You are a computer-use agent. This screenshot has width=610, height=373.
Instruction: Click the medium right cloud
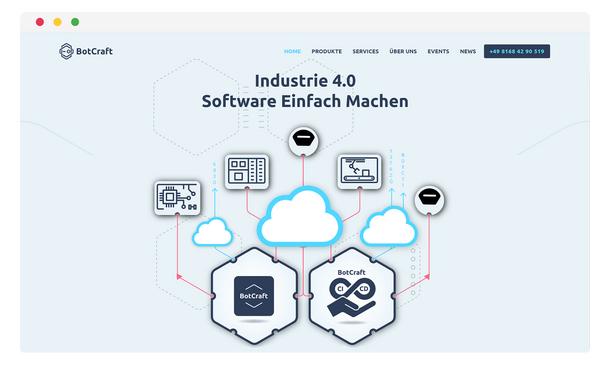[389, 227]
